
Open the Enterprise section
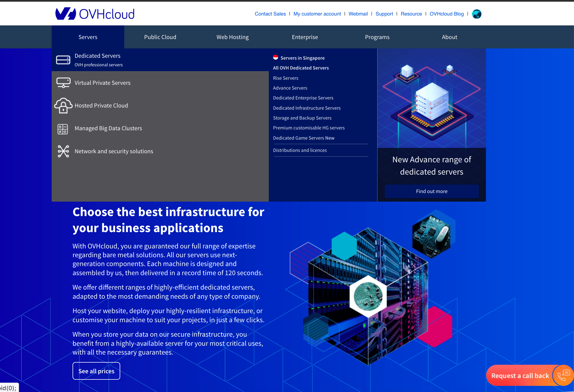point(305,37)
